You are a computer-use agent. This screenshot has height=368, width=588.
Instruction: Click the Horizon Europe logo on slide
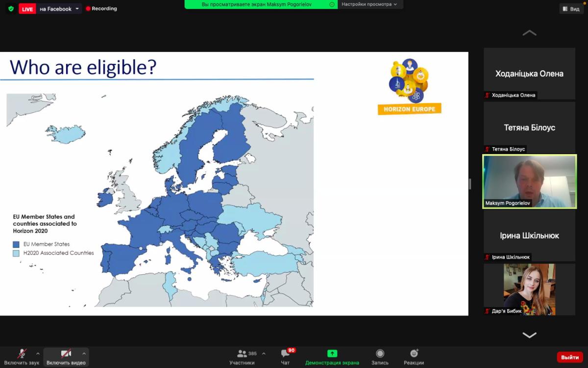tap(410, 87)
